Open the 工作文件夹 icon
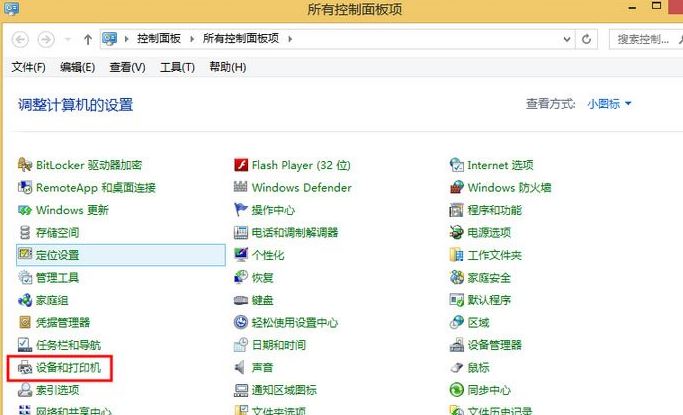Viewport: 683px width, 415px height. pos(456,255)
